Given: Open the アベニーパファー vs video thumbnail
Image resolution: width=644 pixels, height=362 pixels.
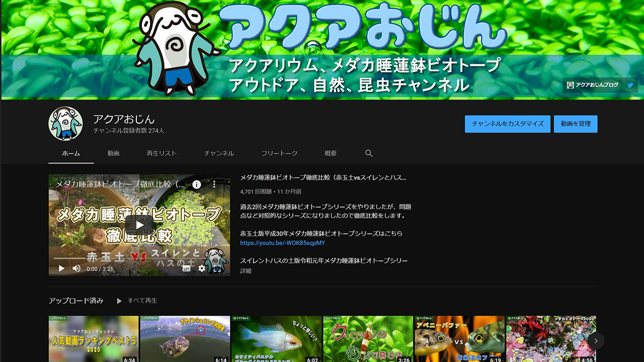Looking at the screenshot, I should click(460, 339).
